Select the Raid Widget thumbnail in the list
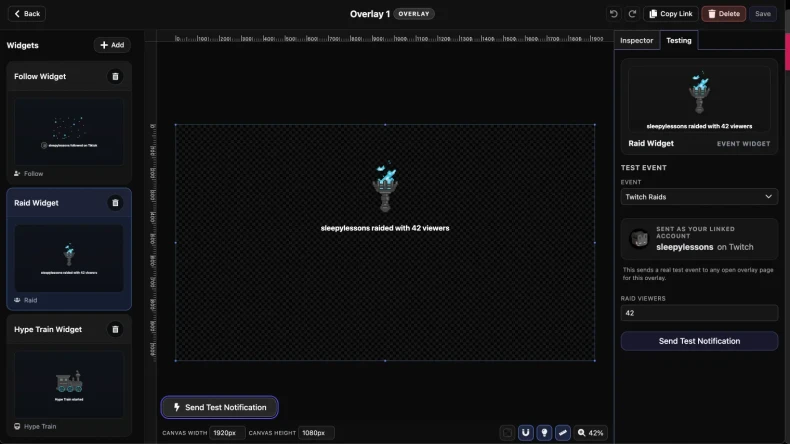790x444 pixels. (69, 259)
